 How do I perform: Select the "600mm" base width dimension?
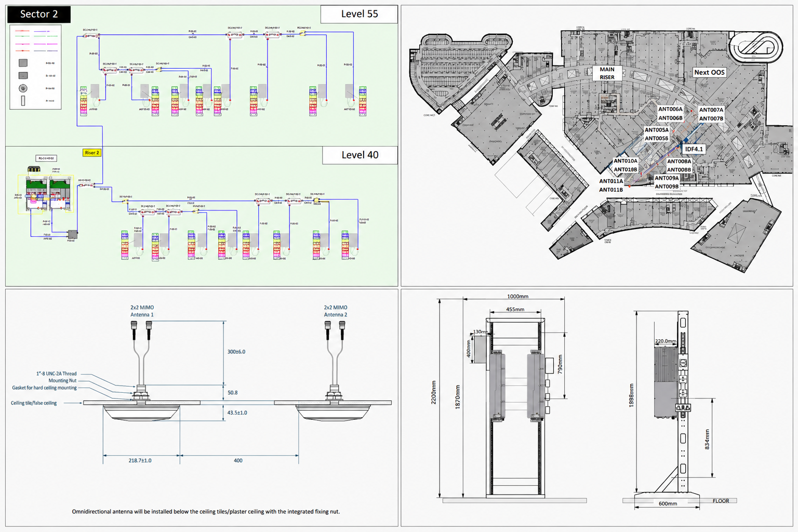click(x=668, y=503)
